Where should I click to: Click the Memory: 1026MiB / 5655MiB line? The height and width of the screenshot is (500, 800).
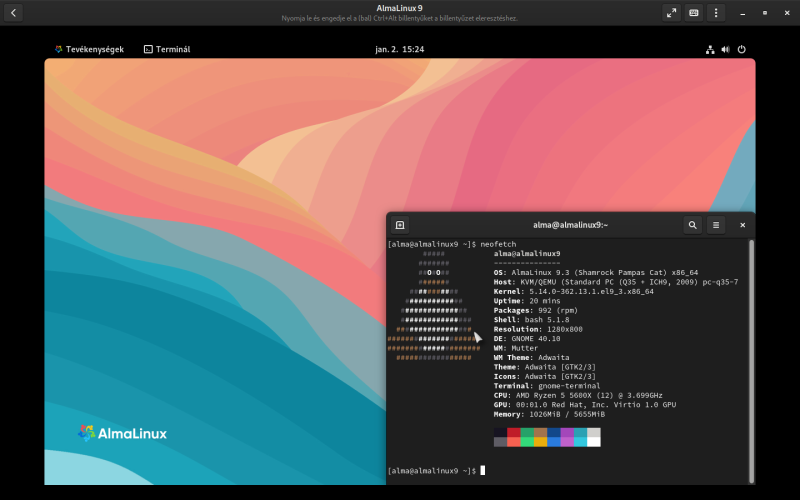[549, 414]
